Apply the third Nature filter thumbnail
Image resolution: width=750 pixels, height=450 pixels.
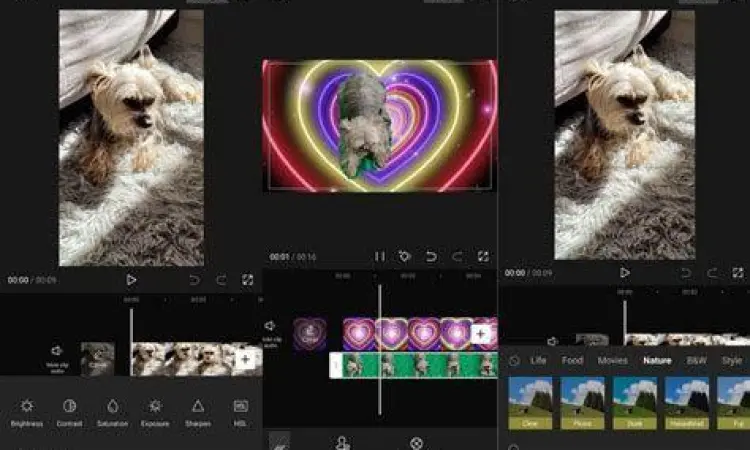click(x=635, y=403)
